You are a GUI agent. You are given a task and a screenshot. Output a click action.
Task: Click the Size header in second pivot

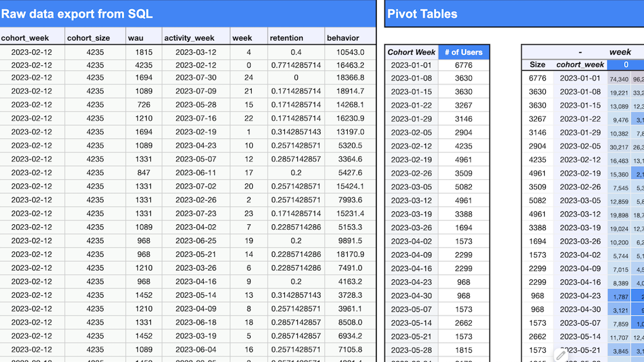[x=537, y=65]
